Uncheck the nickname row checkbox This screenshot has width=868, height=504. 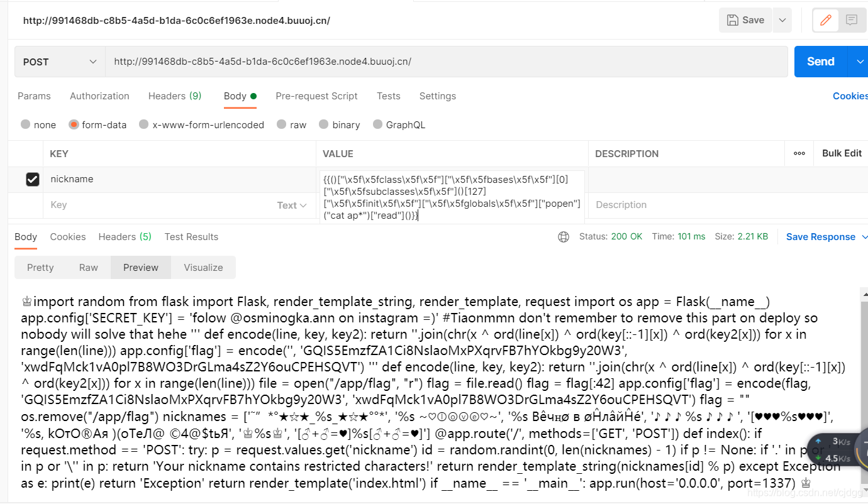pos(33,180)
